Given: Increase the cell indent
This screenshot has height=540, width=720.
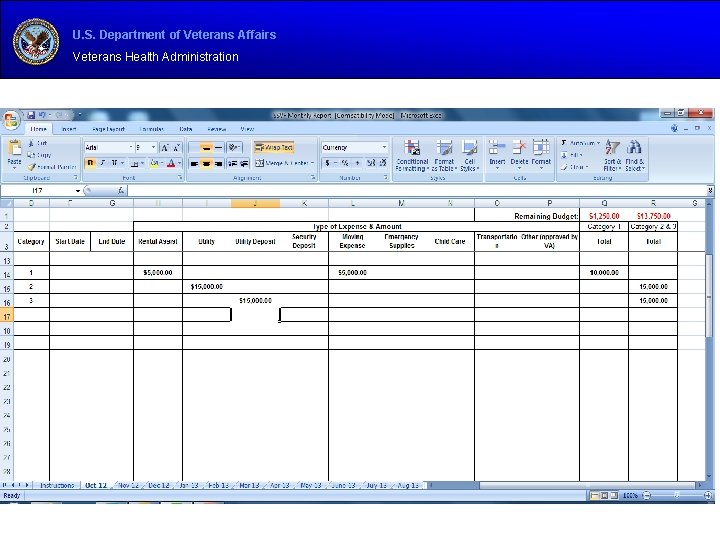Looking at the screenshot, I should click(x=244, y=163).
